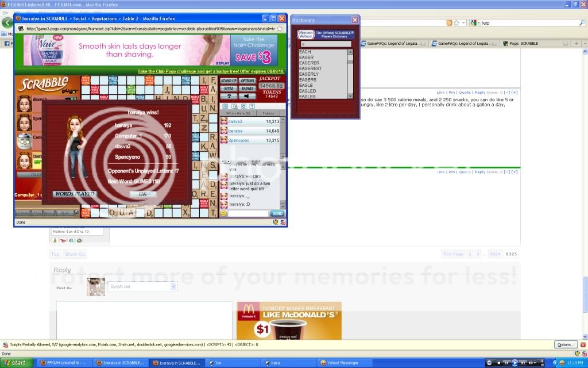Send the chat message with SEND button
Screen dimensions: 588x368
[277, 213]
